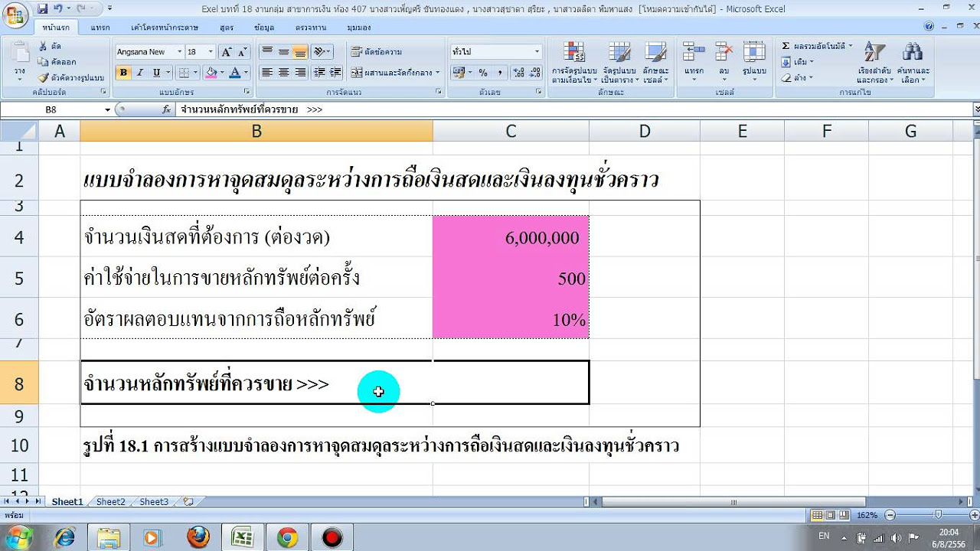Open Merge and Center dropdown arrow
The width and height of the screenshot is (980, 551).
pyautogui.click(x=439, y=73)
